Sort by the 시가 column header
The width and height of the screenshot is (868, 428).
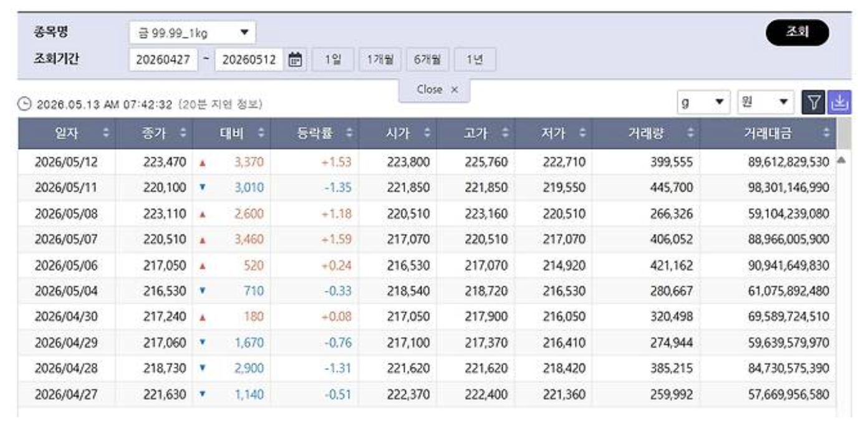click(x=398, y=134)
